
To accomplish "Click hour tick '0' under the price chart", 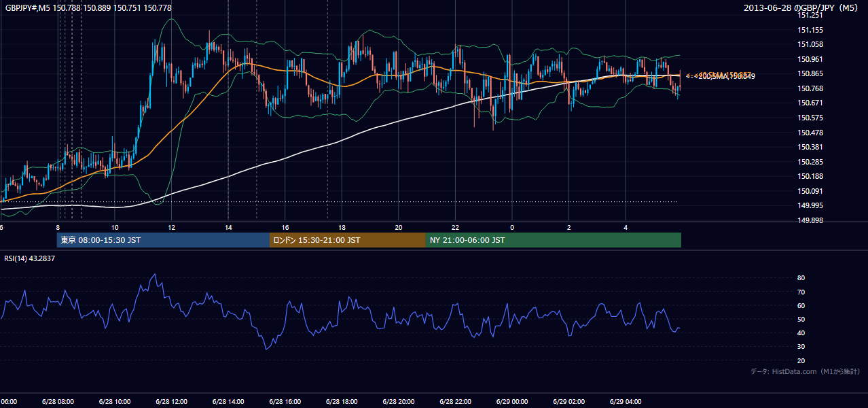I will coord(512,227).
